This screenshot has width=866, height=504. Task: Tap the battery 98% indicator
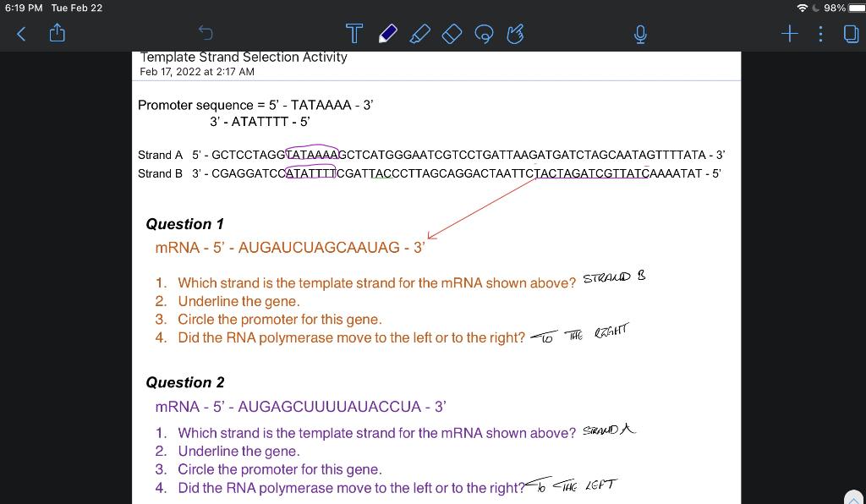coord(845,8)
